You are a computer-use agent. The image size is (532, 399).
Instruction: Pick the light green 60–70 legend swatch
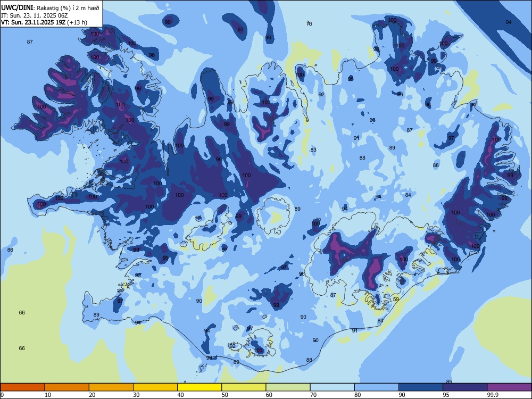pyautogui.click(x=288, y=387)
